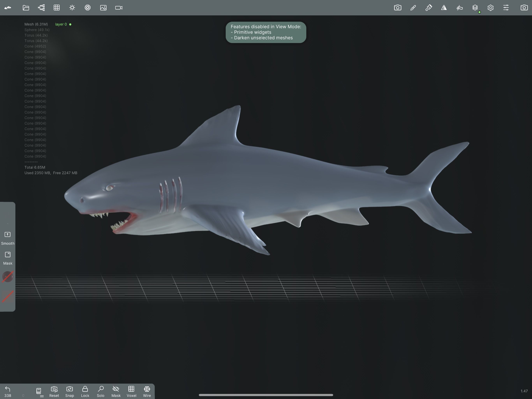Open the Interface sliders menu
532x399 pixels.
point(506,8)
